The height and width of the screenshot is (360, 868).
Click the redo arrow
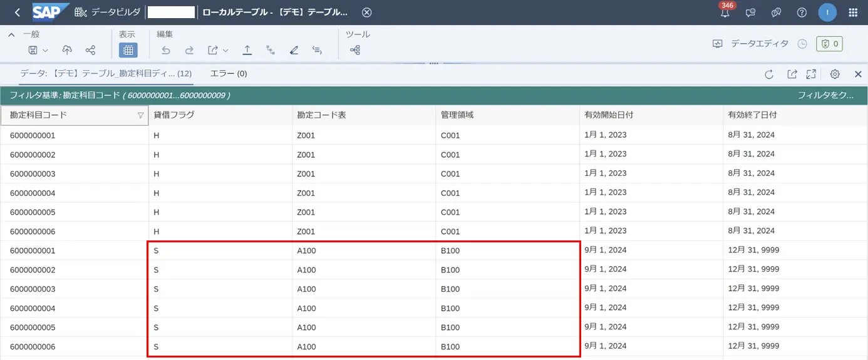189,50
